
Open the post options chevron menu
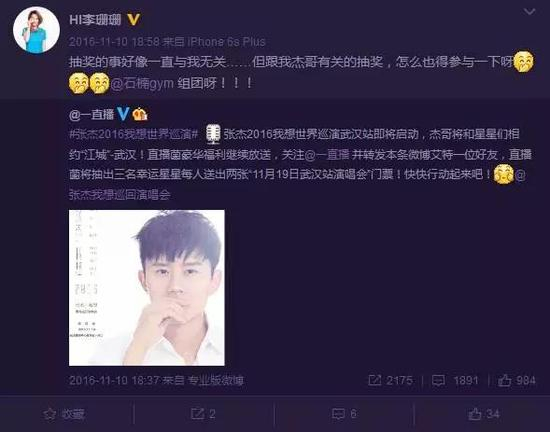pyautogui.click(x=529, y=12)
